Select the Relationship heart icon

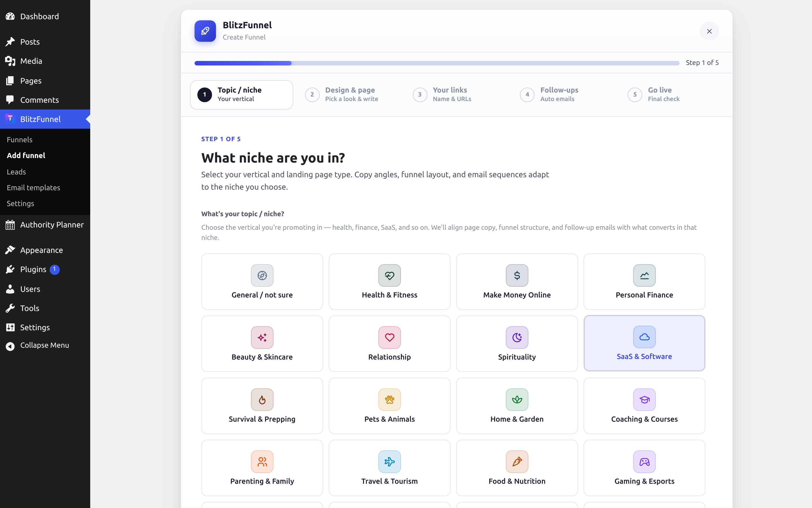(x=389, y=337)
